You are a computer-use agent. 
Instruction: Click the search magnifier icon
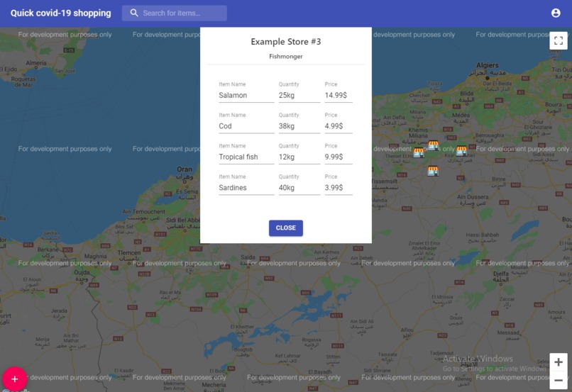click(x=134, y=13)
